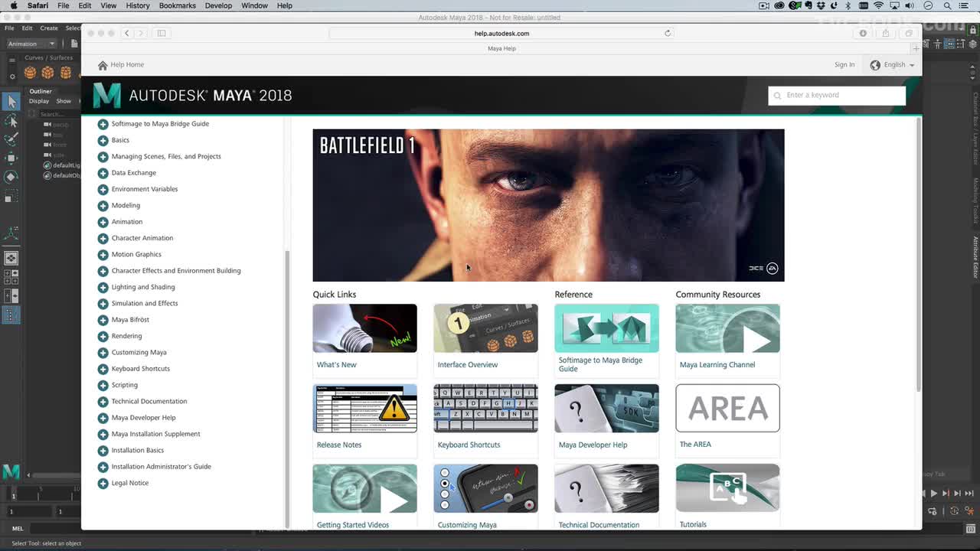This screenshot has height=551, width=980.
Task: Click Maya Bifröst topic
Action: [130, 320]
